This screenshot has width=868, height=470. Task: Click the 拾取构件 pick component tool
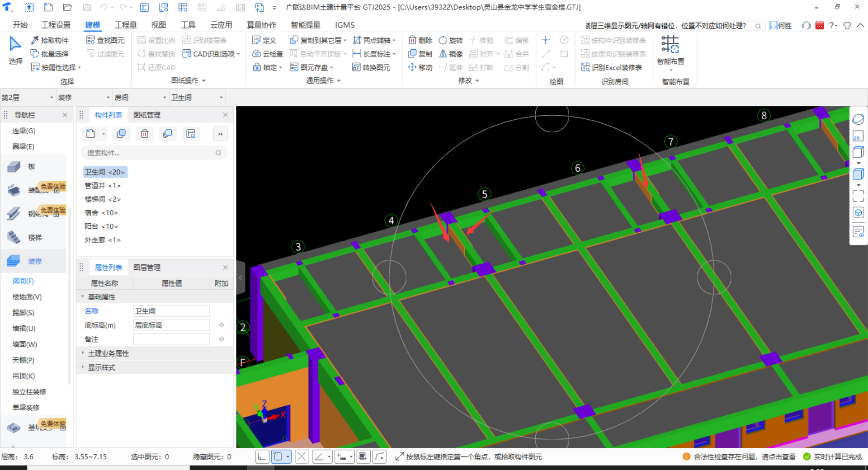point(50,40)
